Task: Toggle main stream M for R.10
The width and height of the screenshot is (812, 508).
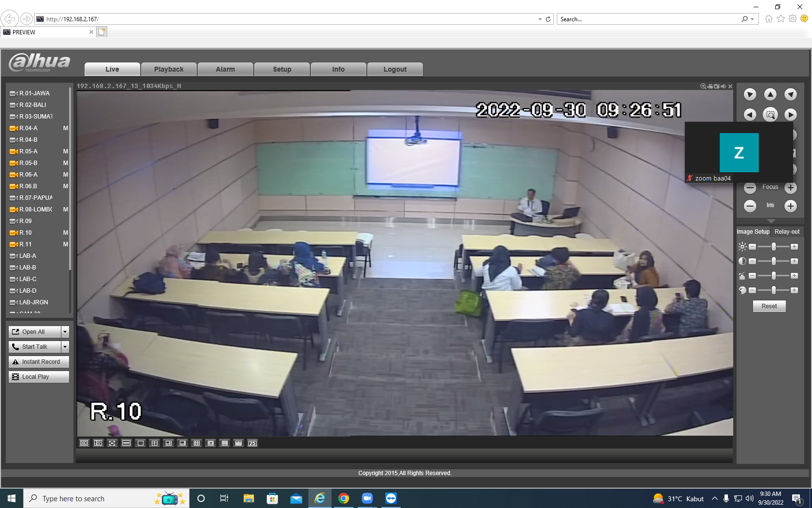Action: pyautogui.click(x=66, y=233)
